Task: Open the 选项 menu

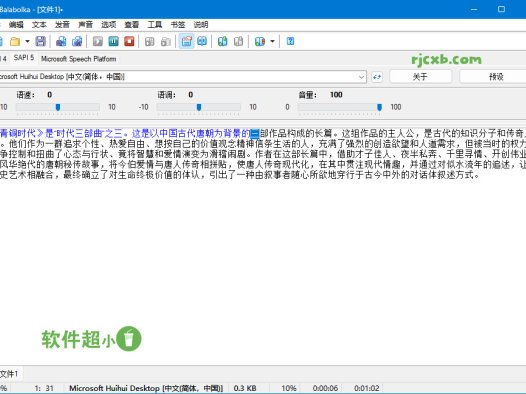Action: coord(108,24)
